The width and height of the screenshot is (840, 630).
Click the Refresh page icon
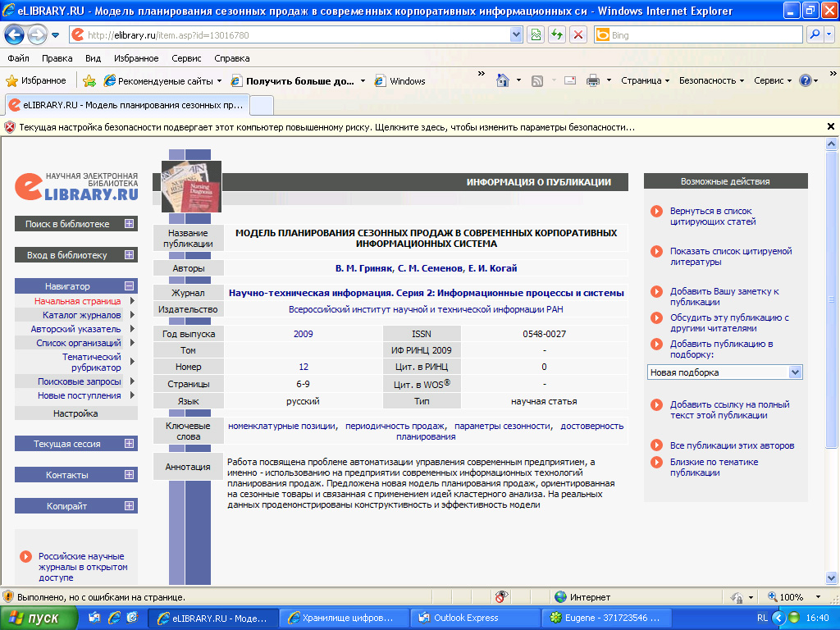point(557,35)
